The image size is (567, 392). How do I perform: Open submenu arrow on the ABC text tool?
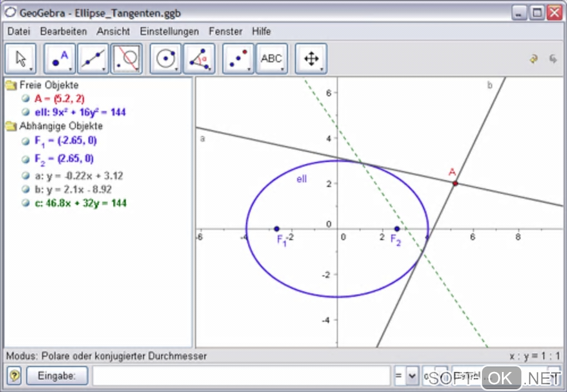[x=282, y=69]
